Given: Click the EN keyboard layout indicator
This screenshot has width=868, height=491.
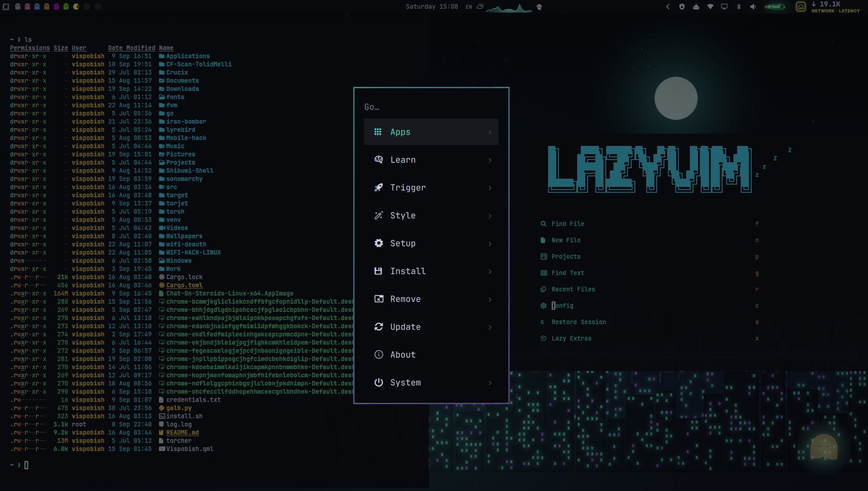Looking at the screenshot, I should click(x=469, y=7).
